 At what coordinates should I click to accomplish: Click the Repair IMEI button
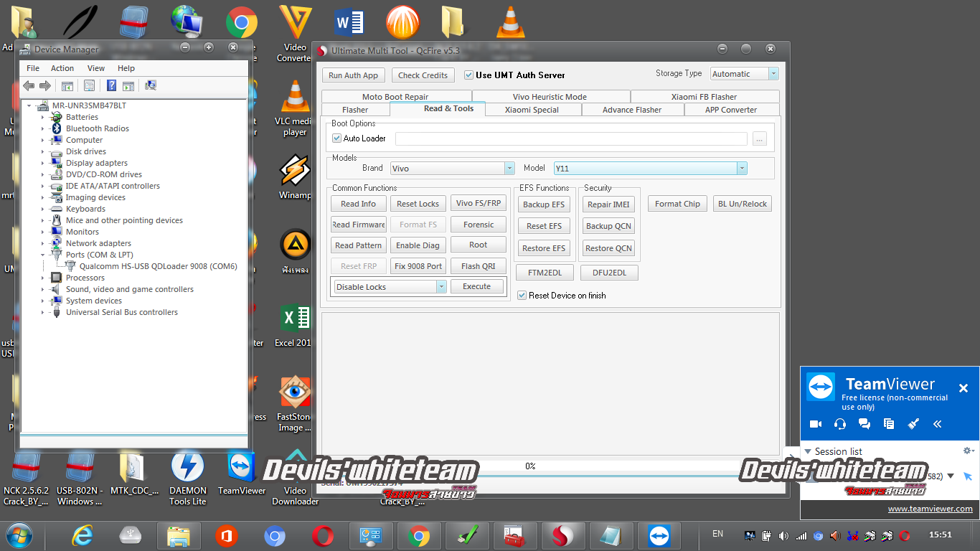608,204
